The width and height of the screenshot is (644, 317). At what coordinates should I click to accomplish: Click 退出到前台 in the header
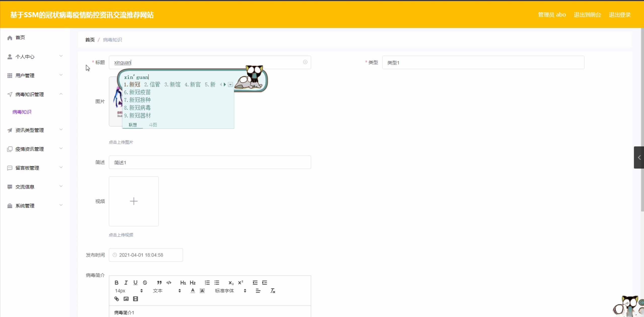pyautogui.click(x=587, y=15)
